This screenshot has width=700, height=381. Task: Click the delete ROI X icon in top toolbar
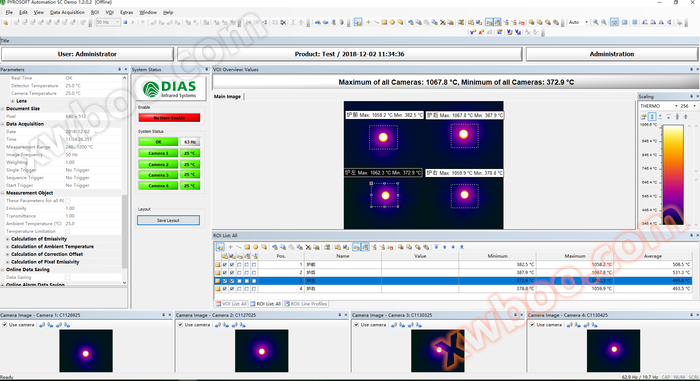click(x=442, y=22)
